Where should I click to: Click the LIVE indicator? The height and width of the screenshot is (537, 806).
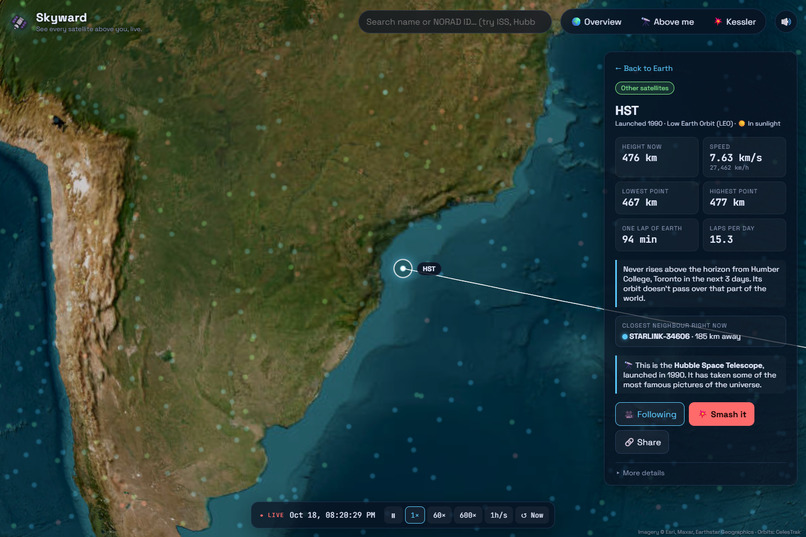(272, 515)
